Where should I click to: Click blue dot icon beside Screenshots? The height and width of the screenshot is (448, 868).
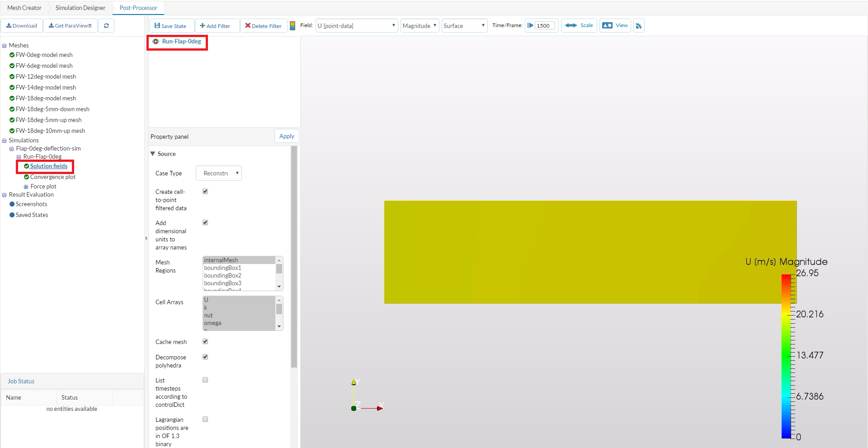click(12, 204)
